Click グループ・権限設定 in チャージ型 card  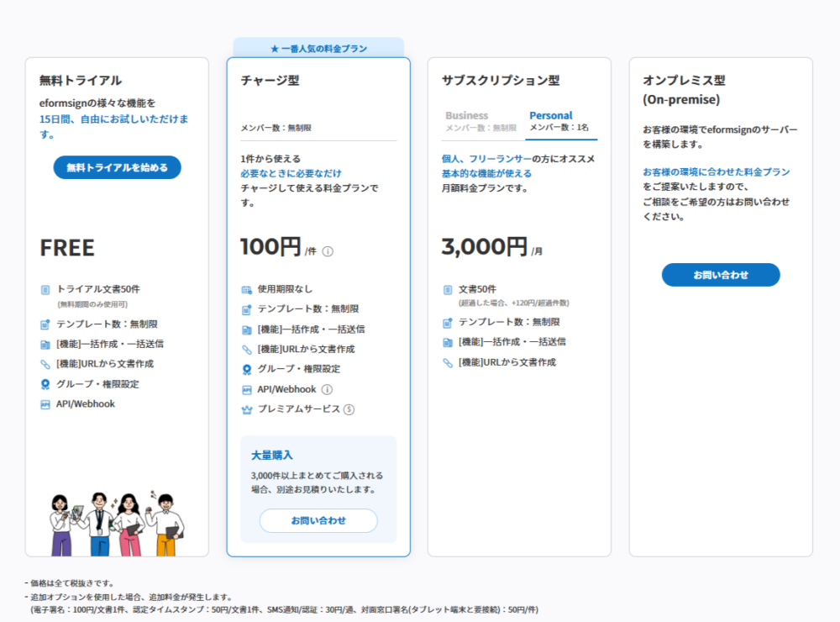(x=299, y=369)
